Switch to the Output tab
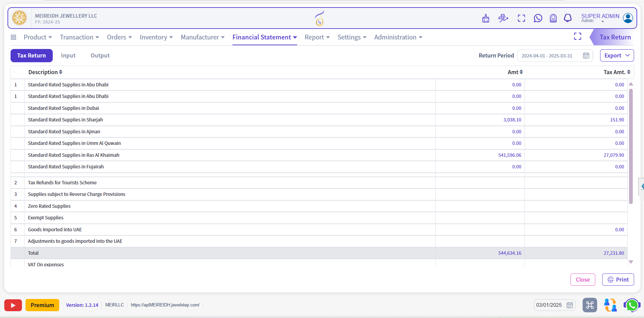The image size is (644, 318). 100,55
